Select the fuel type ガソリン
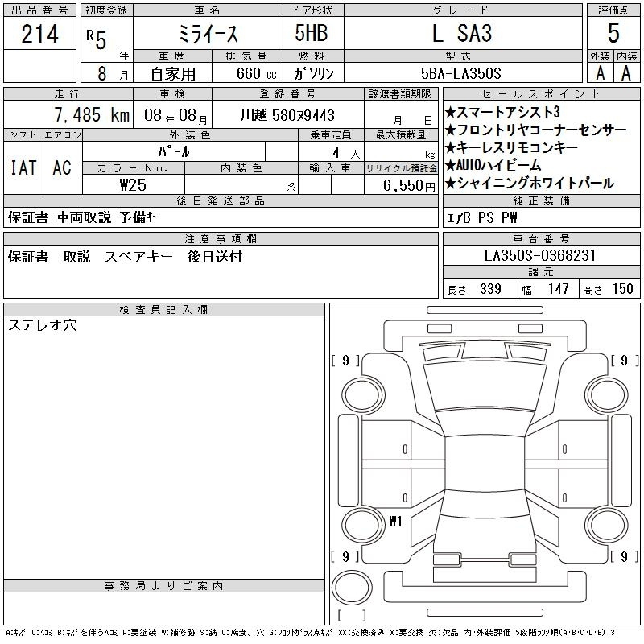Image resolution: width=644 pixels, height=644 pixels. pyautogui.click(x=314, y=74)
